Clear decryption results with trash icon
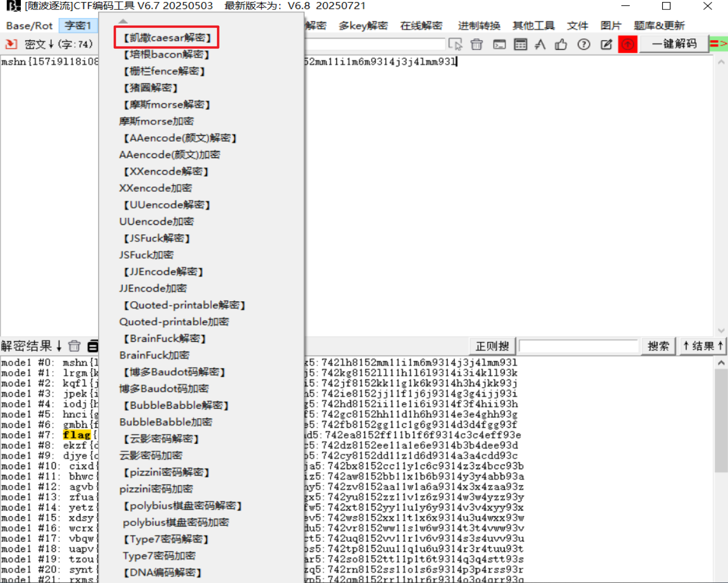 (x=74, y=346)
